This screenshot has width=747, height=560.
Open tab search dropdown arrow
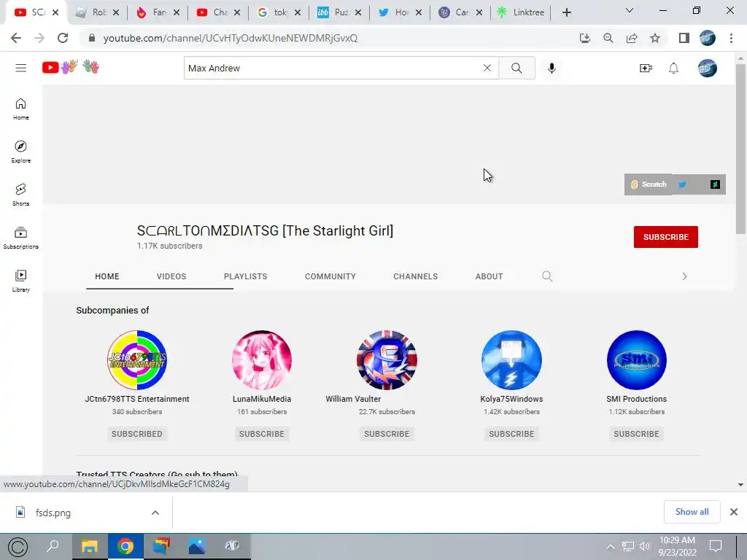pos(629,10)
